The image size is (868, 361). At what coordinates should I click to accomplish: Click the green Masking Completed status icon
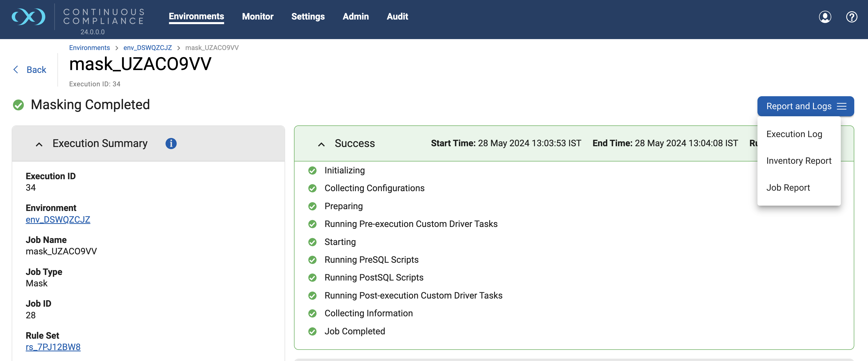point(18,105)
